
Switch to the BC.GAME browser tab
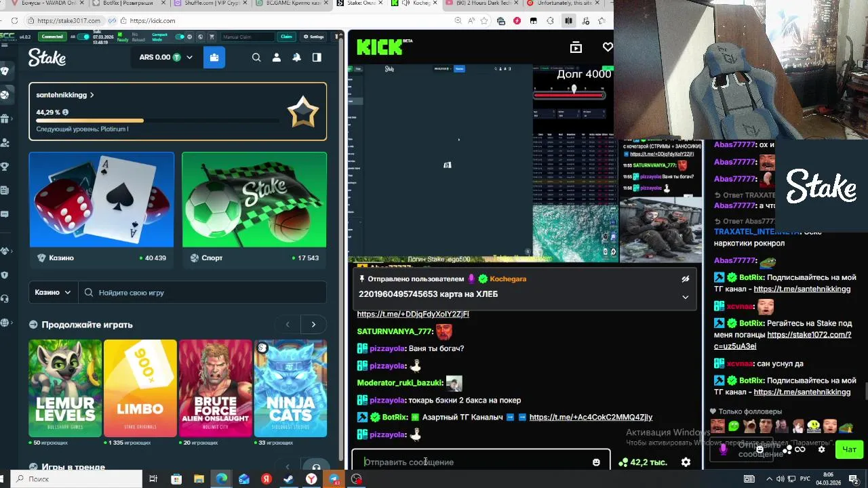click(294, 3)
